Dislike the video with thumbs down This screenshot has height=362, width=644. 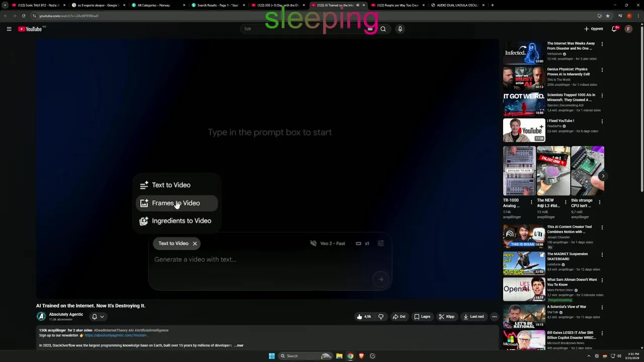coord(381,317)
